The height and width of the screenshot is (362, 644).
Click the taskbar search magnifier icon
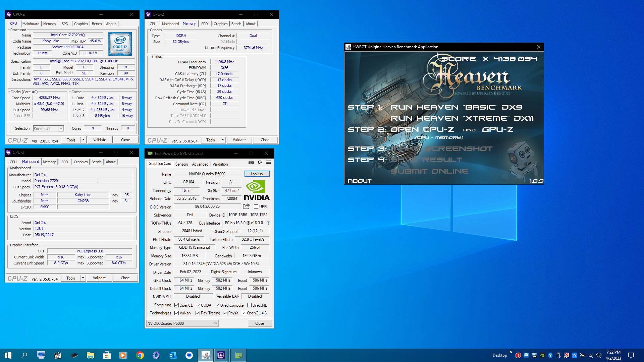coord(24,355)
